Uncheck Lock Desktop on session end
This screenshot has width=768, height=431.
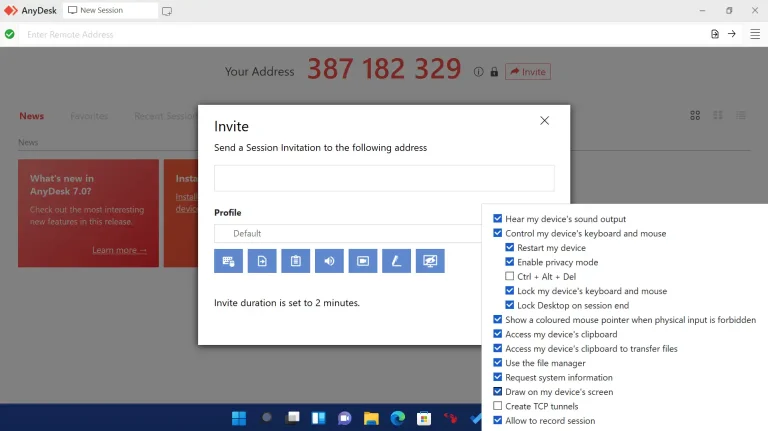[509, 305]
